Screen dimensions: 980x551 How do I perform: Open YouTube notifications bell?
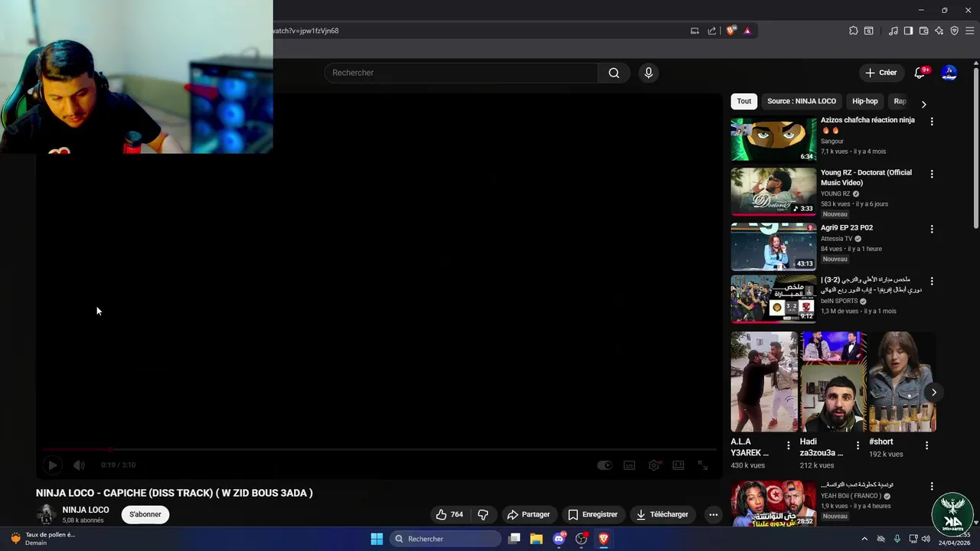click(x=920, y=73)
